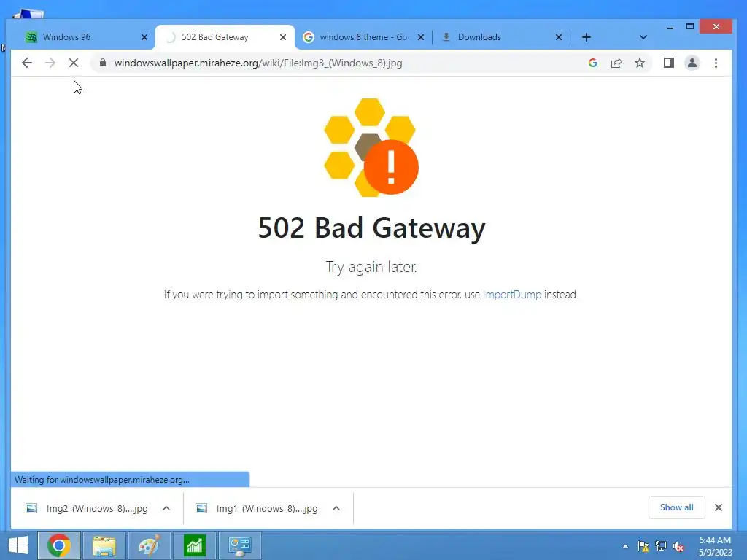Open the clock showing 5:44 AM
The width and height of the screenshot is (747, 560).
tap(715, 546)
